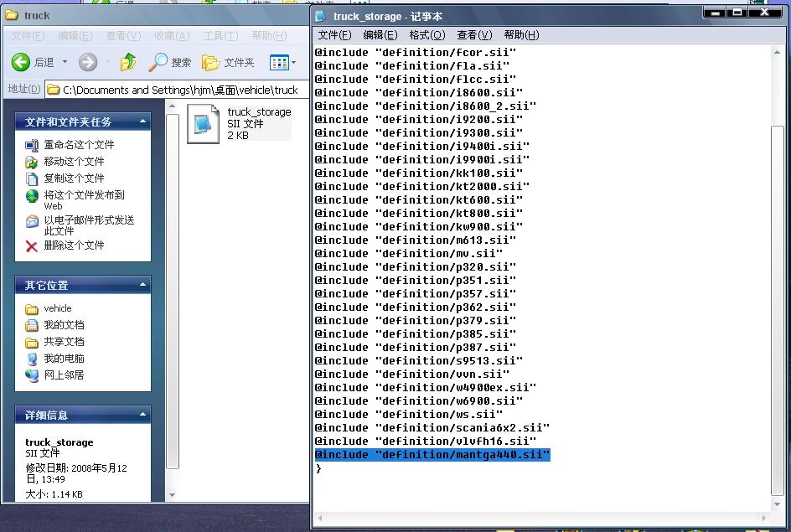Click the 复制这个文件 (copy file) link
This screenshot has width=791, height=532.
tap(74, 178)
